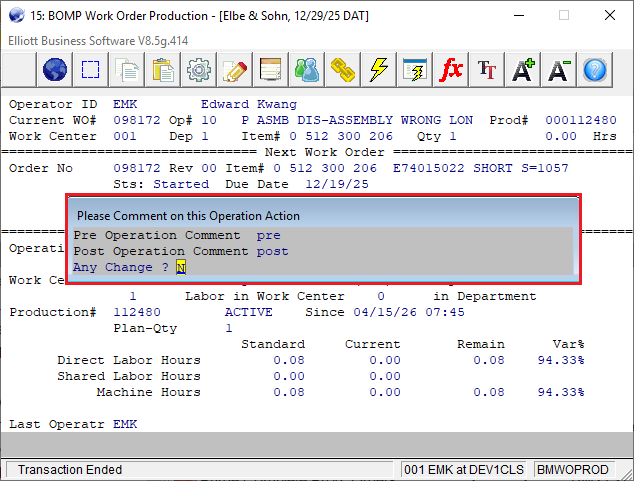Click the pencil notes icon
Screen dimensions: 634x481
[235, 70]
